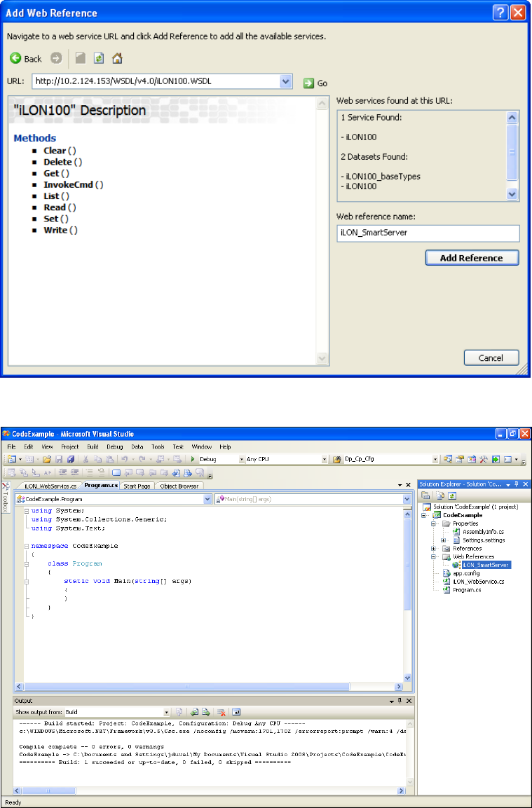Collapse the CodeExample project node
Viewport: 532px width, 808px height.
point(424,515)
